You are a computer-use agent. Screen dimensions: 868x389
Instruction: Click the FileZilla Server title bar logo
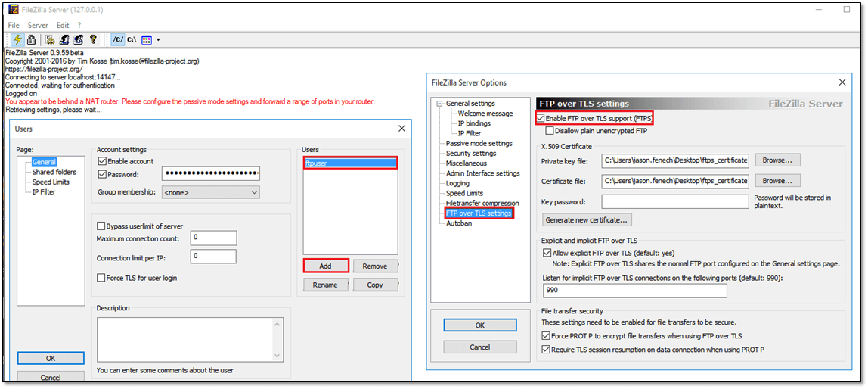(14, 10)
